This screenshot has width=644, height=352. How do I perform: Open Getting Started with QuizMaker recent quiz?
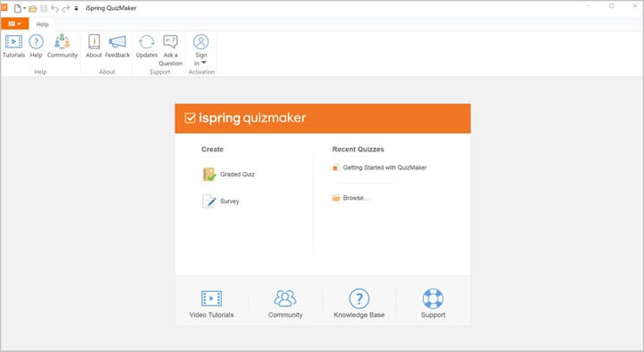tap(379, 167)
